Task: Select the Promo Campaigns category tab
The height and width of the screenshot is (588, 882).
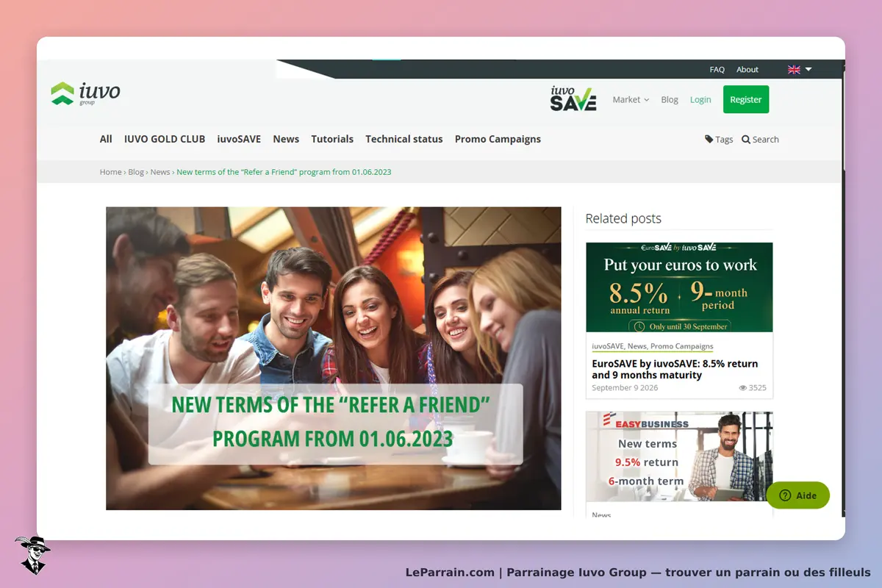Action: click(498, 139)
